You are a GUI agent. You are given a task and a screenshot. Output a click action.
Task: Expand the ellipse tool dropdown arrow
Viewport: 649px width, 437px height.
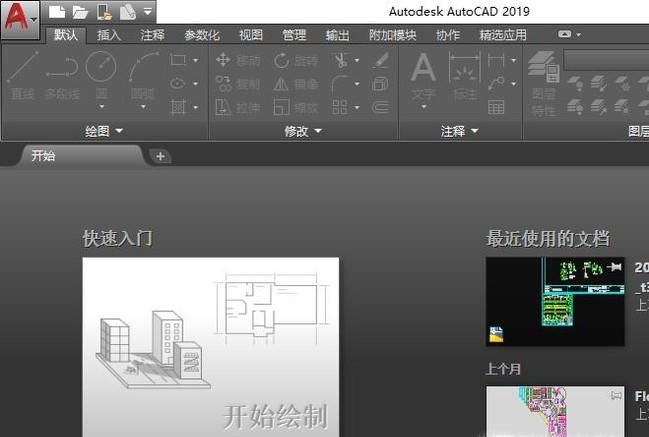[x=196, y=84]
